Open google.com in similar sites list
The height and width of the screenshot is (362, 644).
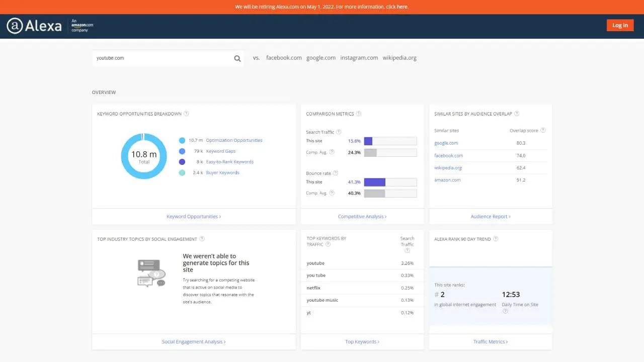446,143
